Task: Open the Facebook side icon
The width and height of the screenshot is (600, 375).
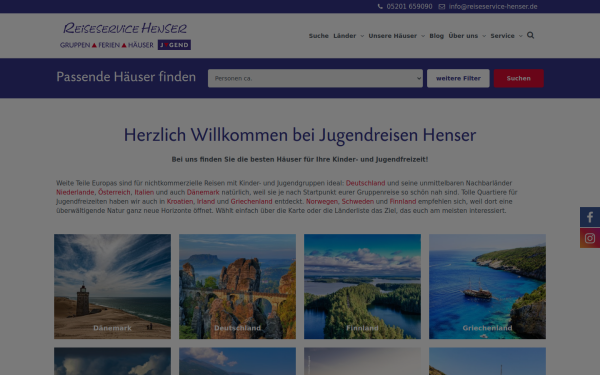Action: (x=590, y=217)
